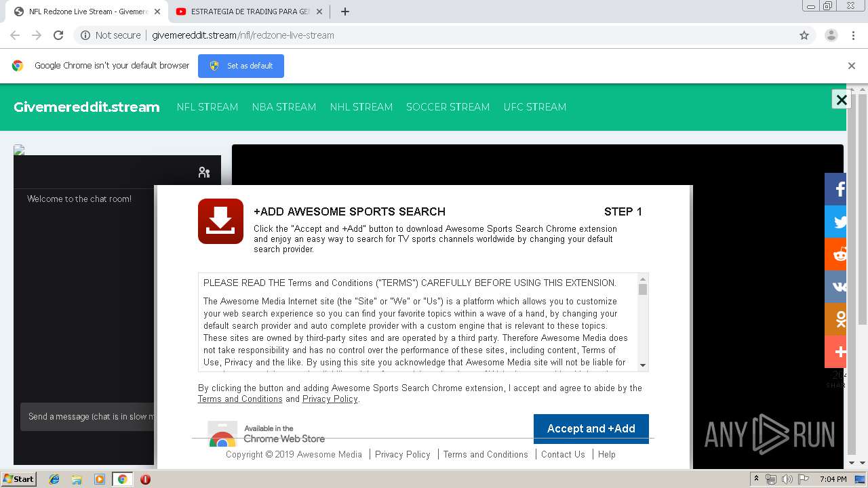
Task: Click the Reddit share icon
Action: [835, 254]
